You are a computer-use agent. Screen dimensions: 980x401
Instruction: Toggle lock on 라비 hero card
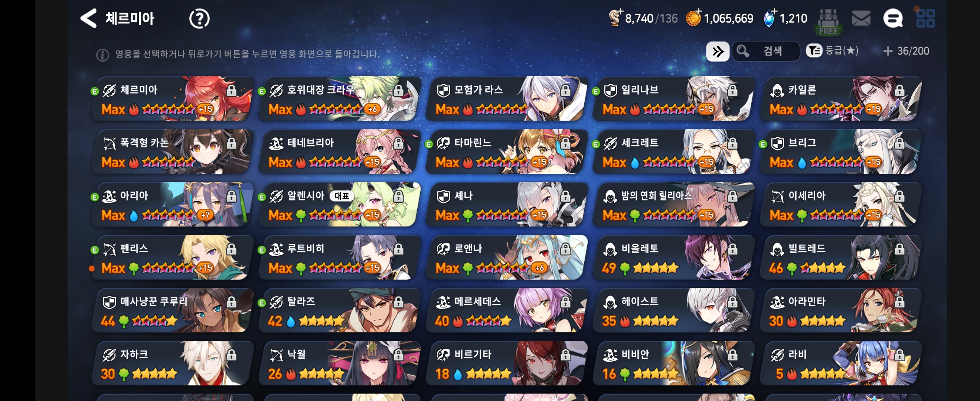899,355
